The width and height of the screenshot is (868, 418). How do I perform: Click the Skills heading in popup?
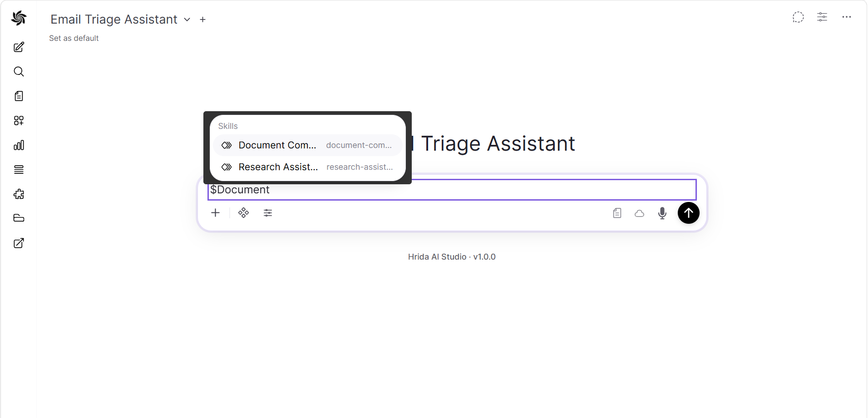(x=228, y=126)
